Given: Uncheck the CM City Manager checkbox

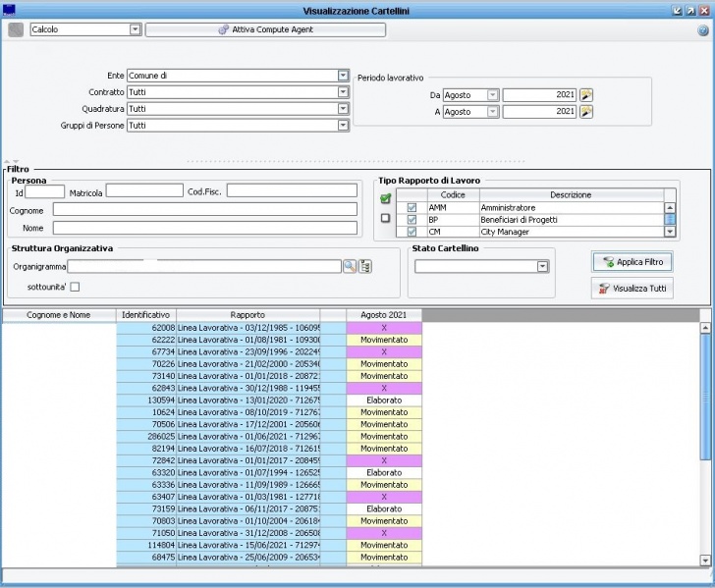Looking at the screenshot, I should coord(412,232).
